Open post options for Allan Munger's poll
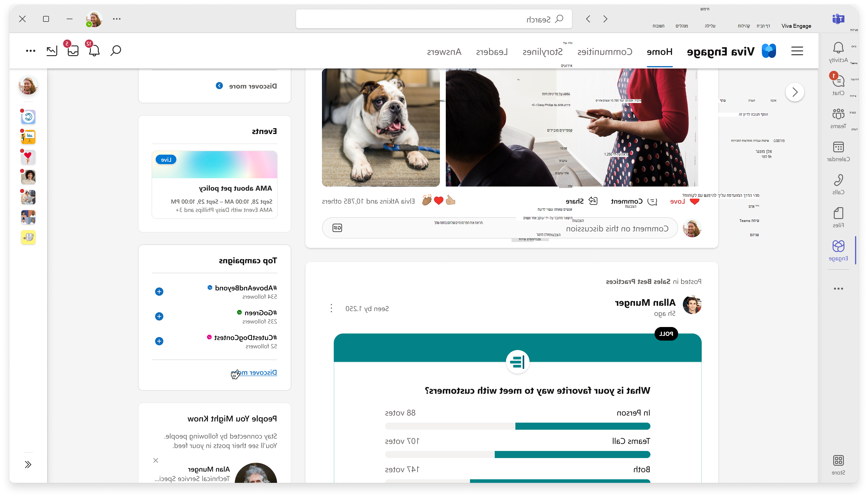The image size is (868, 497). click(331, 308)
